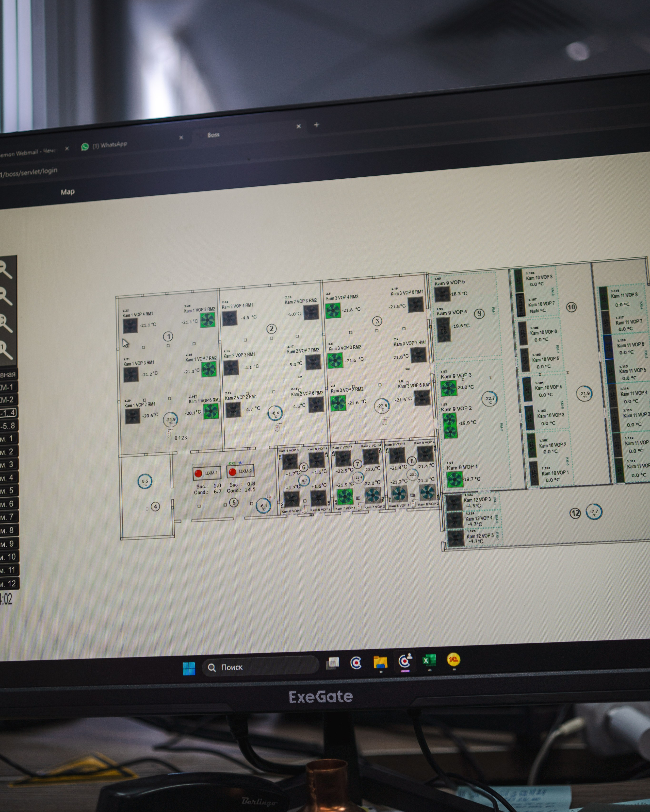Click the Kam 1 VOP 6 RM2 green fan

tap(211, 411)
